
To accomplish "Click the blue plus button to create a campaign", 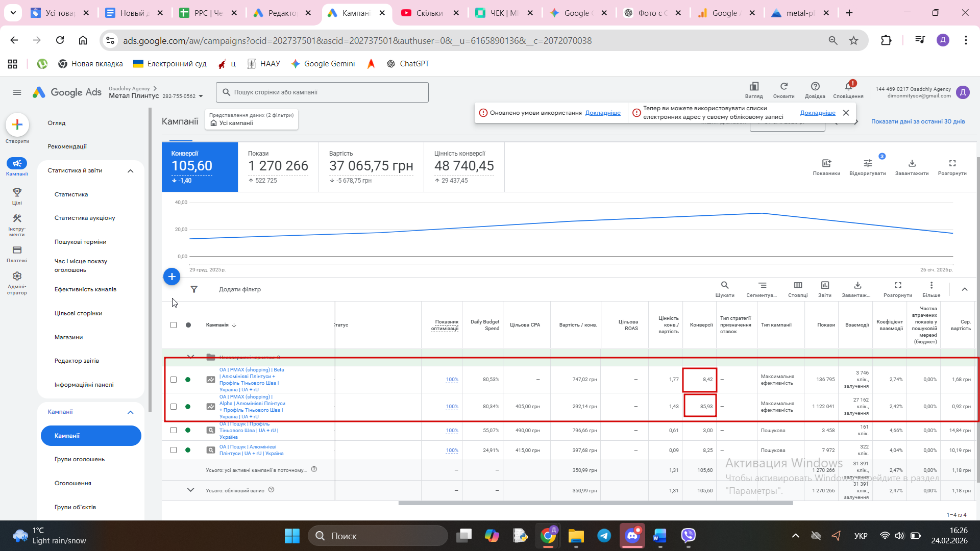I will [171, 277].
